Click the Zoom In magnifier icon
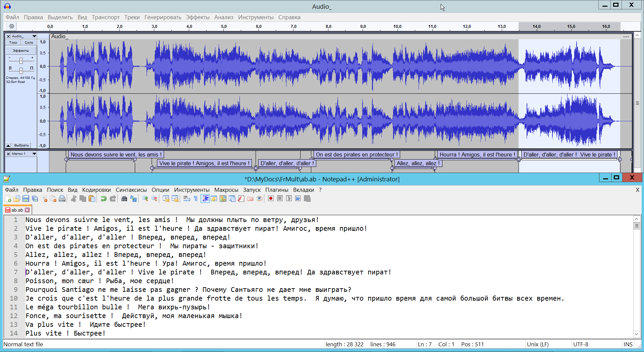644x352 pixels. pyautogui.click(x=145, y=199)
